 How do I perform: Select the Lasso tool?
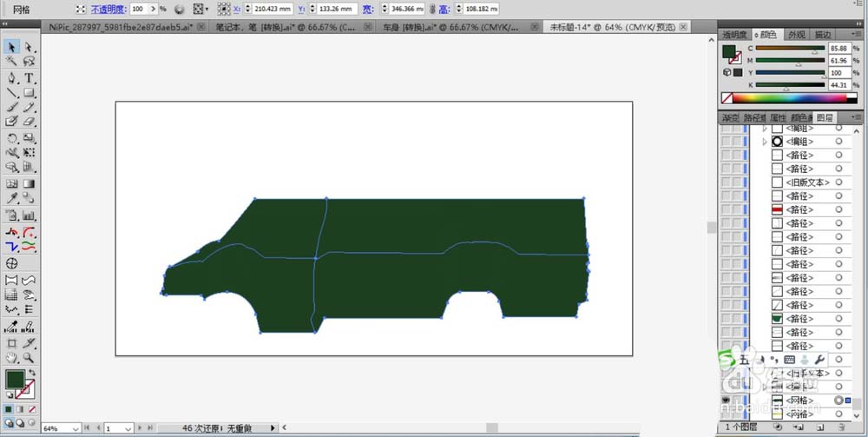(29, 62)
